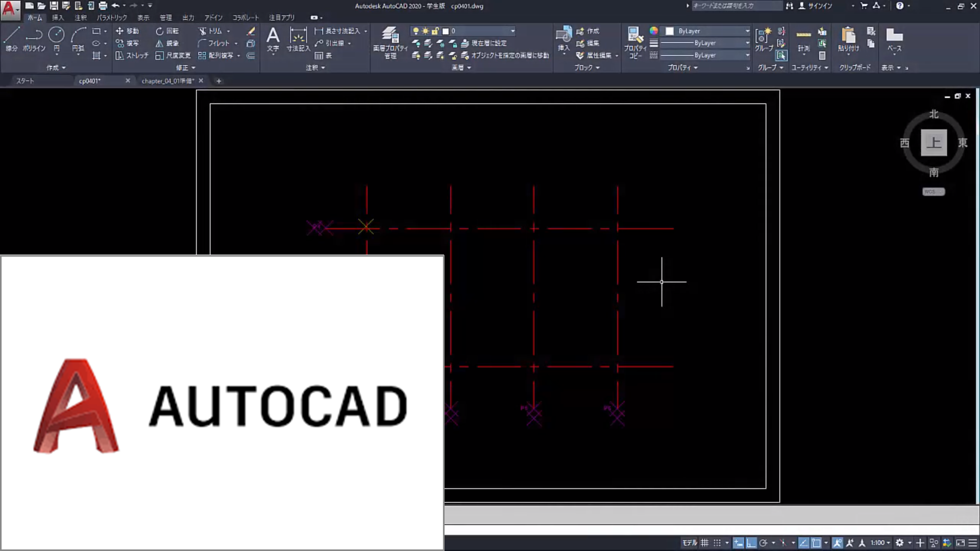
Task: Open the lineweight ByLayer dropdown
Action: (x=705, y=43)
